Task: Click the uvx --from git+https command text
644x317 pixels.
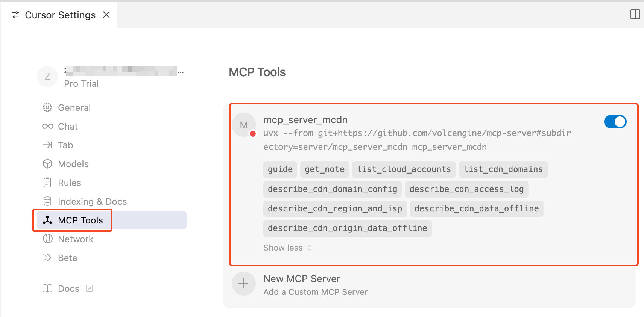Action: [x=417, y=140]
